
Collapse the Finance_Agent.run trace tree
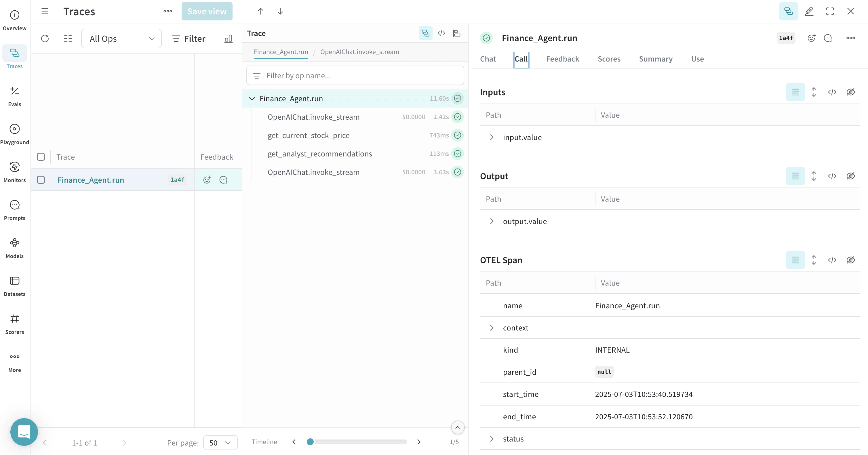click(252, 98)
